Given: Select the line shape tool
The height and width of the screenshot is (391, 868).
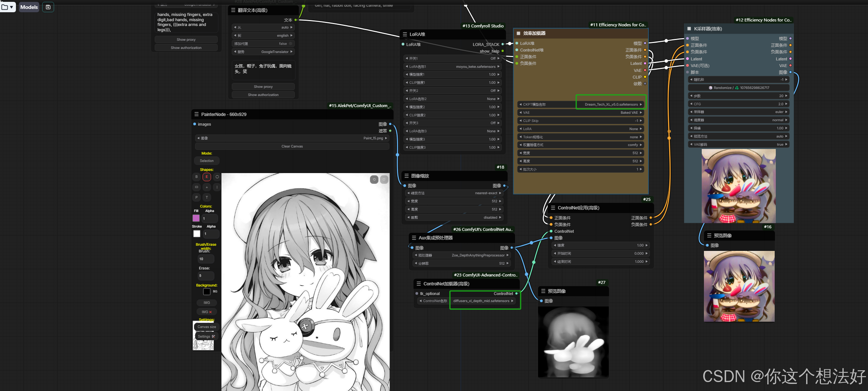Looking at the screenshot, I should click(x=217, y=187).
